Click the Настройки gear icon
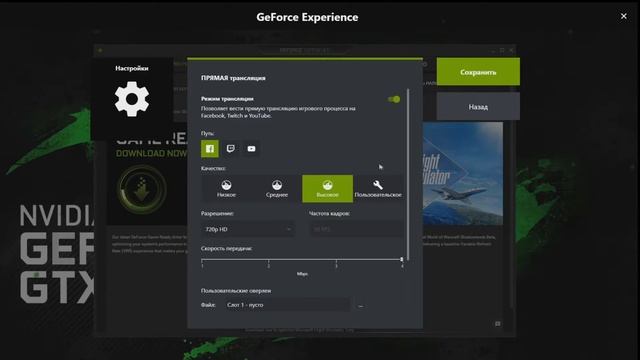640x360 pixels. click(x=131, y=99)
